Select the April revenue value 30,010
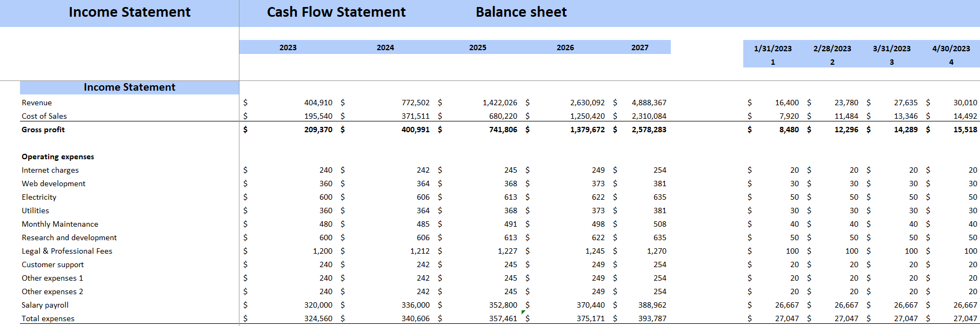 pyautogui.click(x=965, y=103)
